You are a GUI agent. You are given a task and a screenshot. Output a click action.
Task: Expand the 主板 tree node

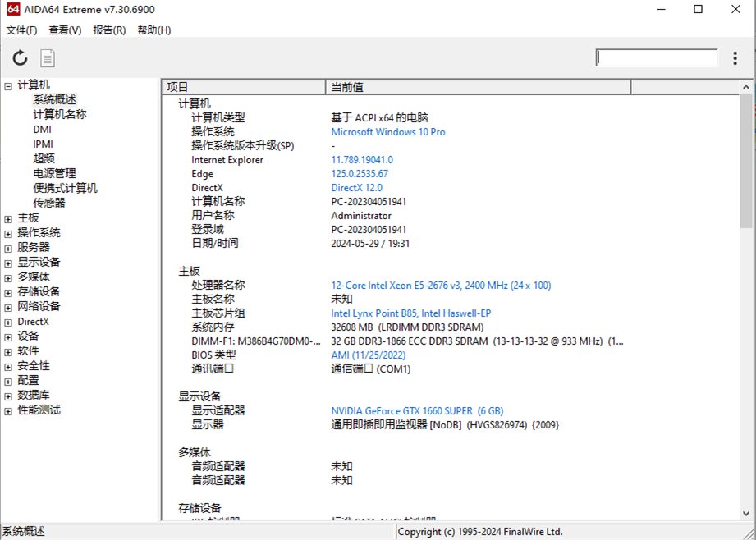tap(8, 218)
